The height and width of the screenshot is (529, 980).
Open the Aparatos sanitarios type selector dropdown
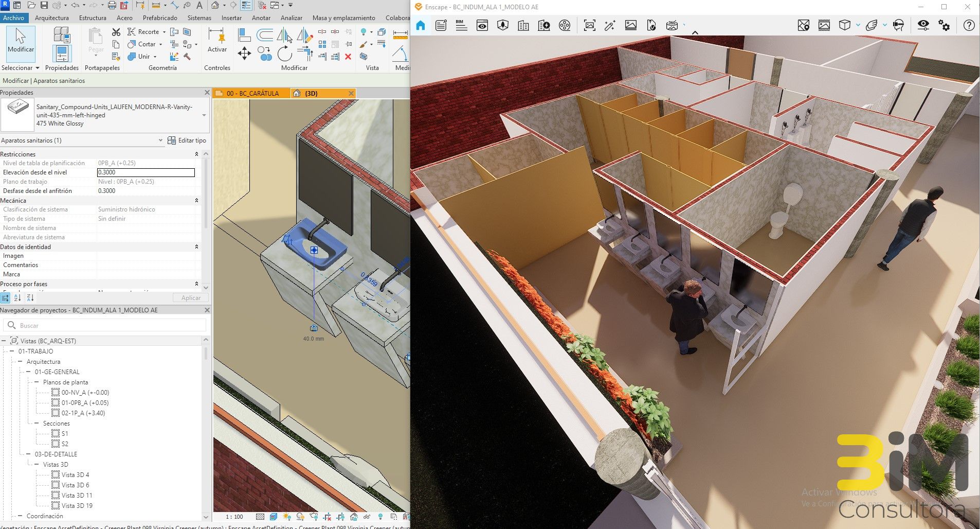pos(159,140)
